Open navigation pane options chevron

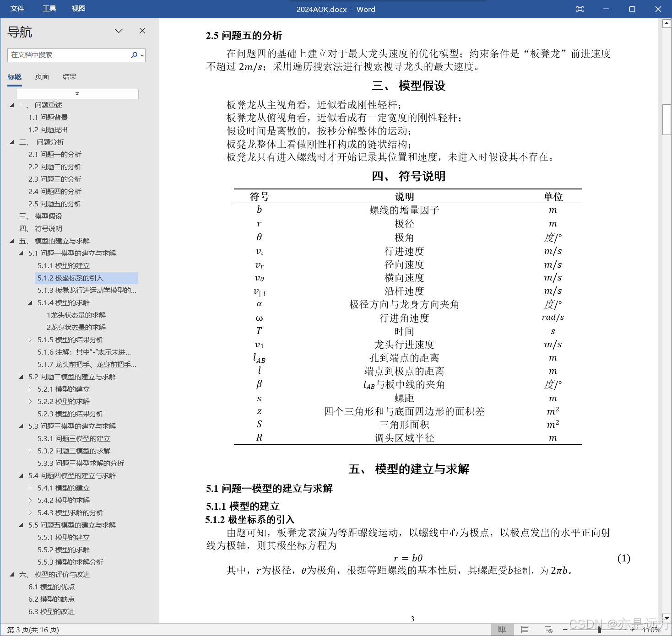point(119,31)
